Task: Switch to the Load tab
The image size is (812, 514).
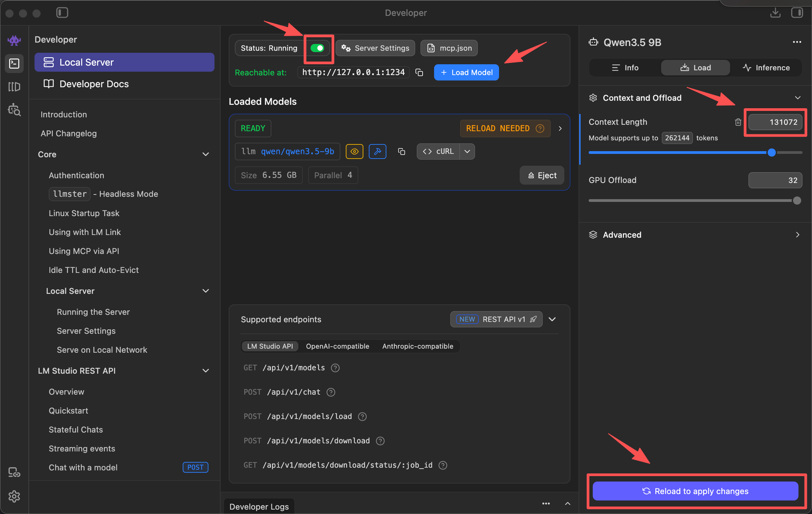Action: [x=695, y=68]
